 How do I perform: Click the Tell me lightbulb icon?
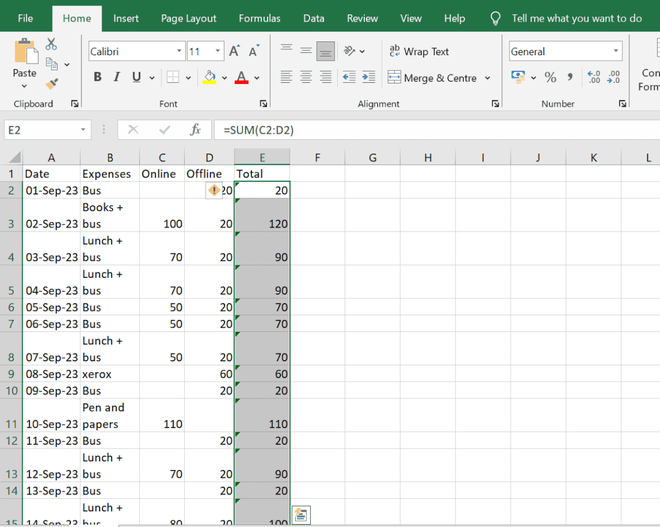[495, 18]
